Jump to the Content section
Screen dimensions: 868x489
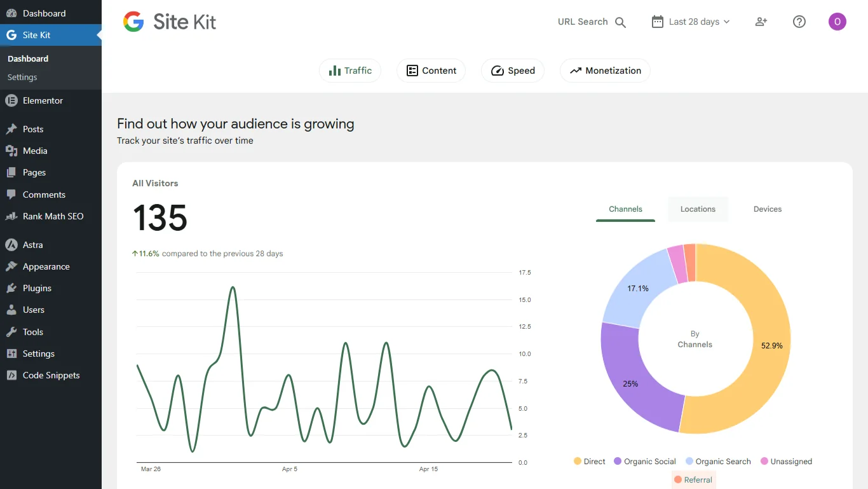point(431,71)
